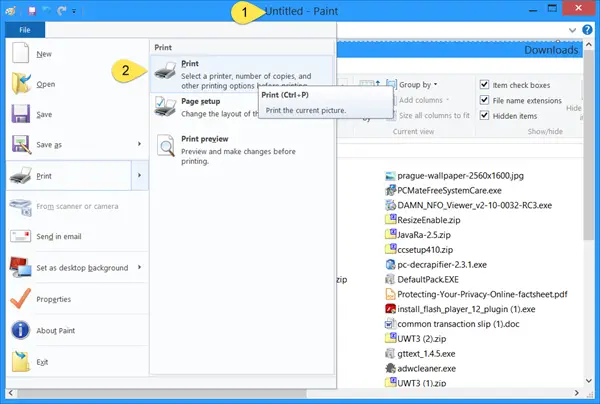The height and width of the screenshot is (404, 600).
Task: Click the Protecting-Your-Privacy pdf file icon
Action: click(x=390, y=294)
